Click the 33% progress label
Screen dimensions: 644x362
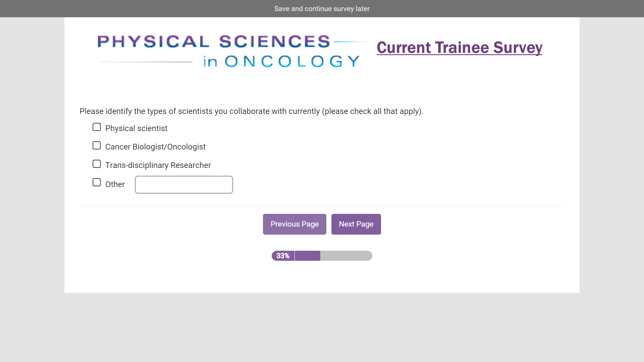click(283, 256)
